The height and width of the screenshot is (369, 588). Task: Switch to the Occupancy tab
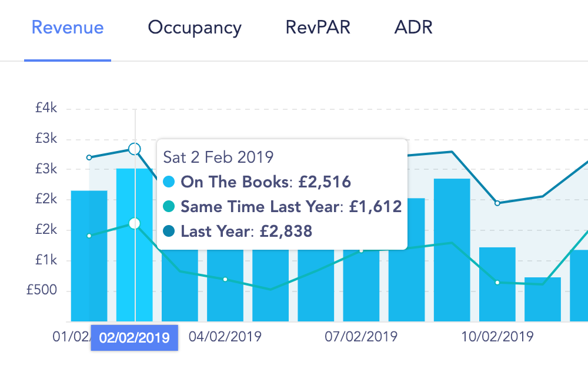[195, 28]
